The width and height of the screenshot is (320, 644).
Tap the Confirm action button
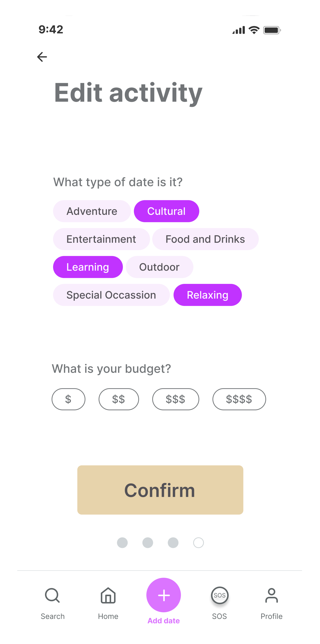(160, 490)
